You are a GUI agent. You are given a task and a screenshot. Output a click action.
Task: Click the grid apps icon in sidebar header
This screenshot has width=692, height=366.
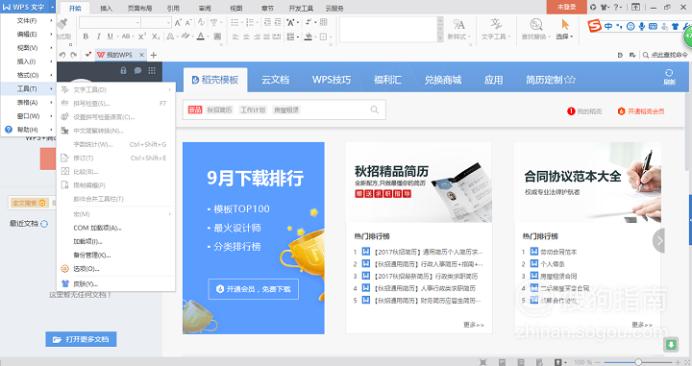point(152,70)
